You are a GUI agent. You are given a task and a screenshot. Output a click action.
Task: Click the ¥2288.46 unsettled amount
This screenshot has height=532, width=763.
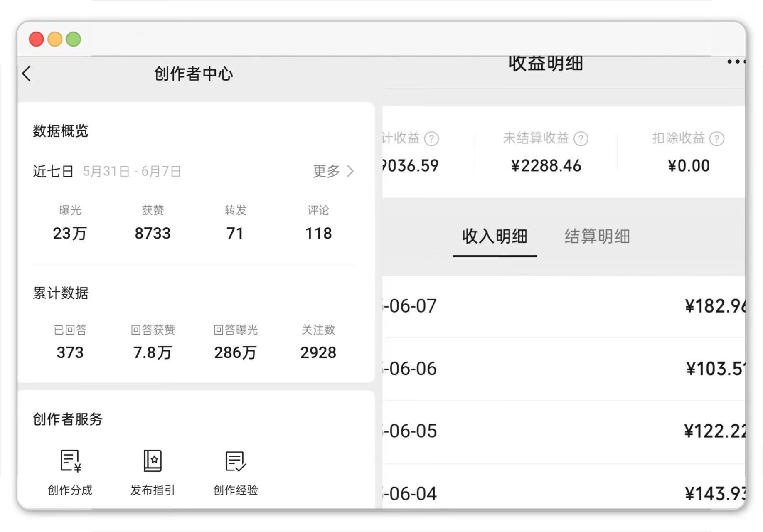pos(546,166)
